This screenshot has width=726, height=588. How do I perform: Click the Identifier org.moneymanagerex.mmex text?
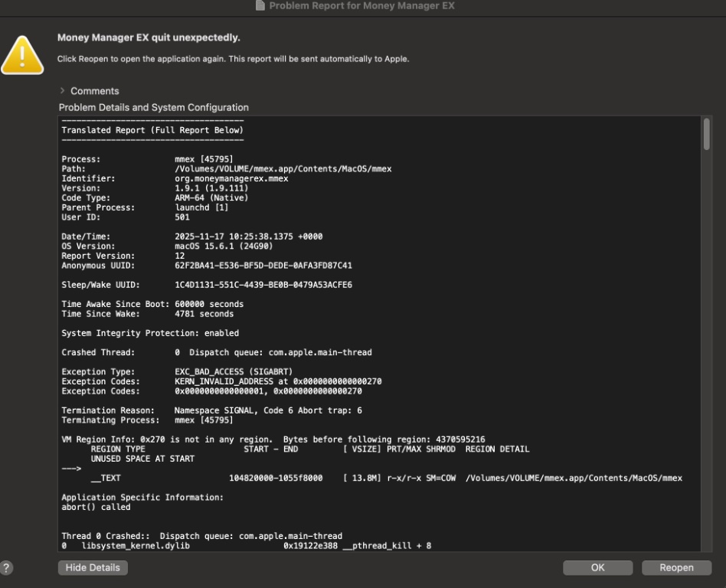coord(231,178)
